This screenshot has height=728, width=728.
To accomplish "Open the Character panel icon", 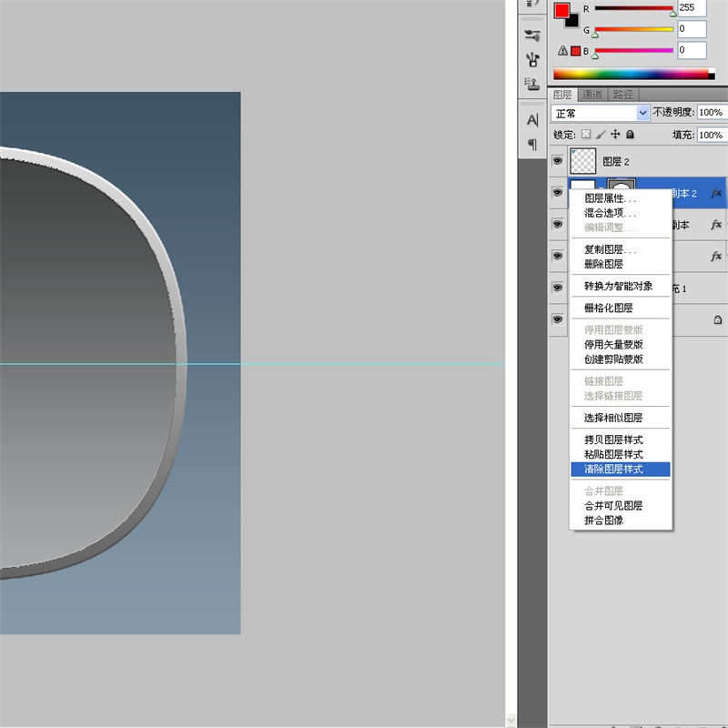I will (532, 120).
